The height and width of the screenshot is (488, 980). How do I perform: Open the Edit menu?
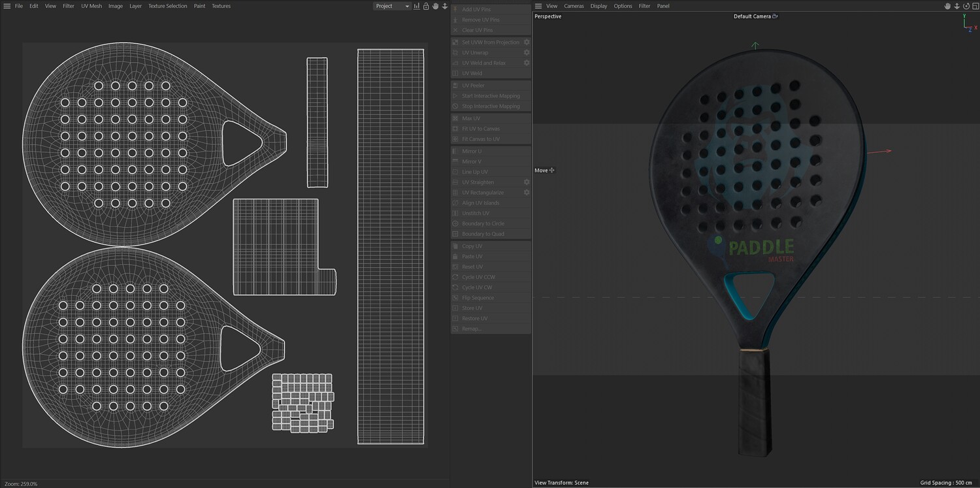click(34, 6)
